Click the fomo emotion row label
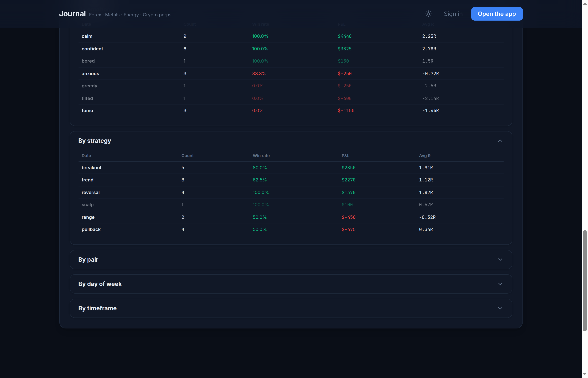The width and height of the screenshot is (588, 378). tap(87, 111)
